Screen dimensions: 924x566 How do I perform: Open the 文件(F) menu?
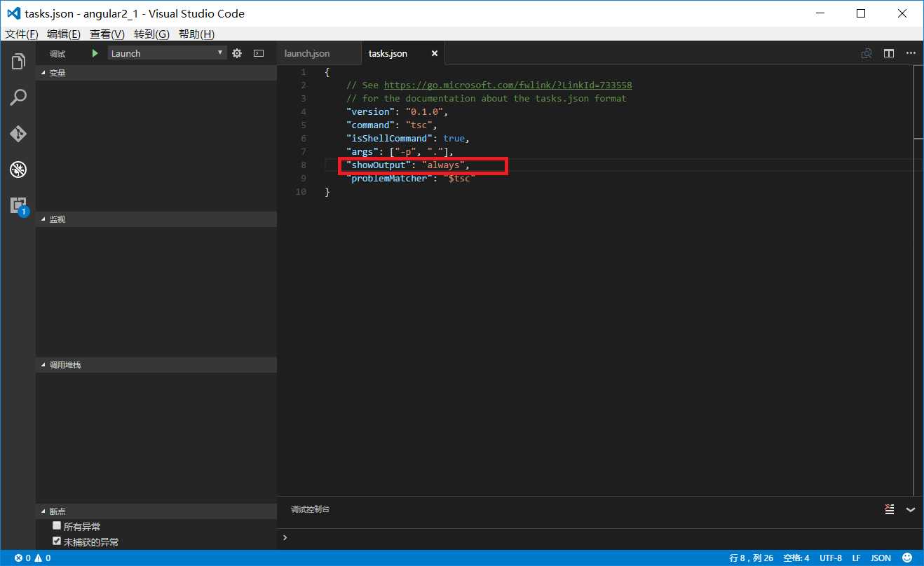point(22,34)
